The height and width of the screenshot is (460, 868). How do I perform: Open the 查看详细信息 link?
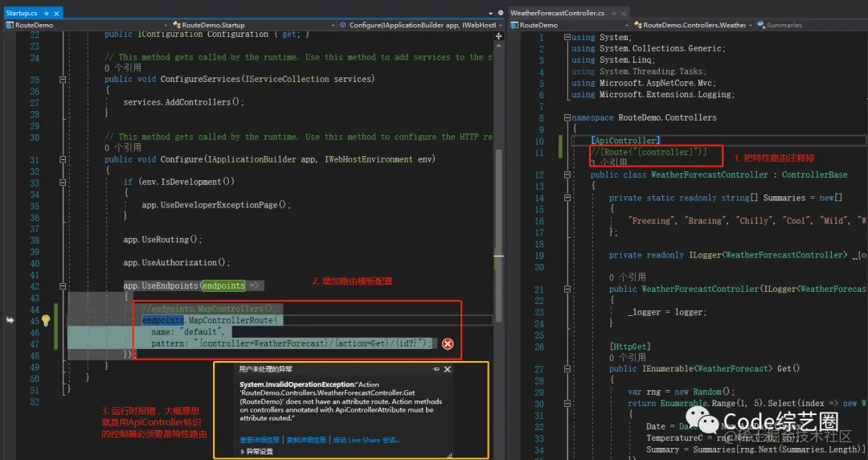point(260,440)
